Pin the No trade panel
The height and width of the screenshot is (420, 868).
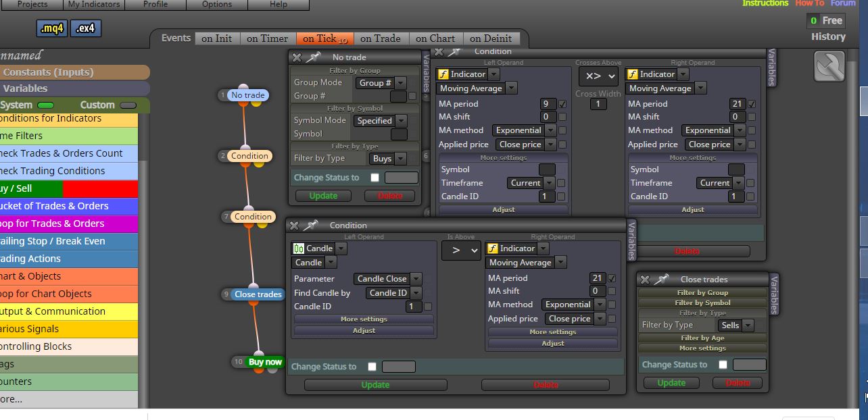coord(313,57)
